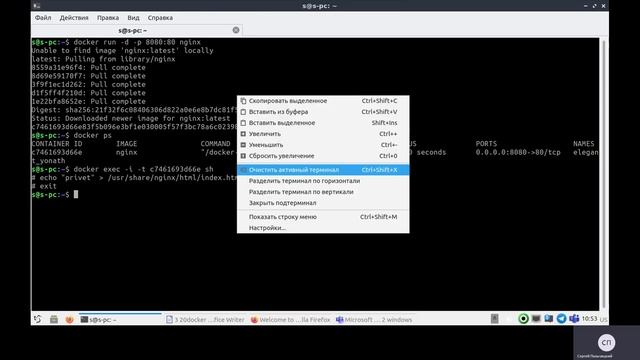The height and width of the screenshot is (360, 640).
Task: Click 'Status: Downloaded newer image' line
Action: (x=131, y=118)
